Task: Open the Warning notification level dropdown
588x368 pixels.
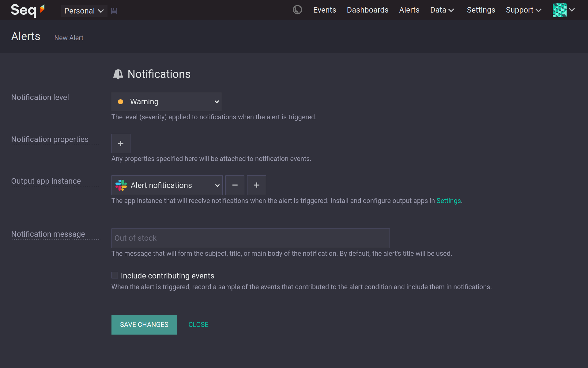Action: tap(166, 102)
